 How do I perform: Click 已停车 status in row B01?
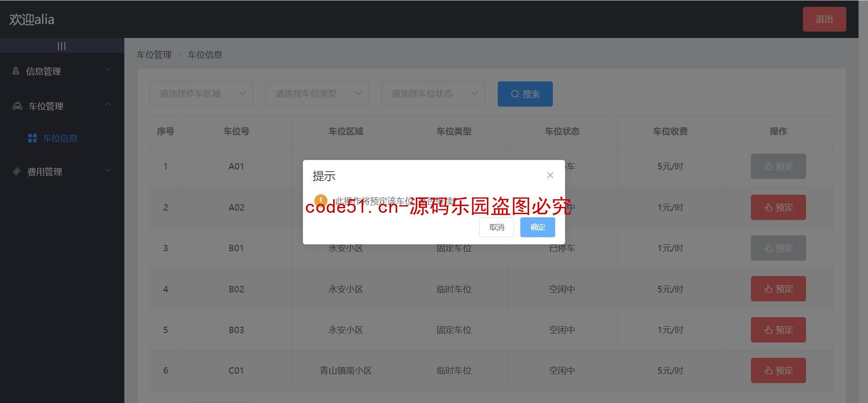[x=562, y=248]
